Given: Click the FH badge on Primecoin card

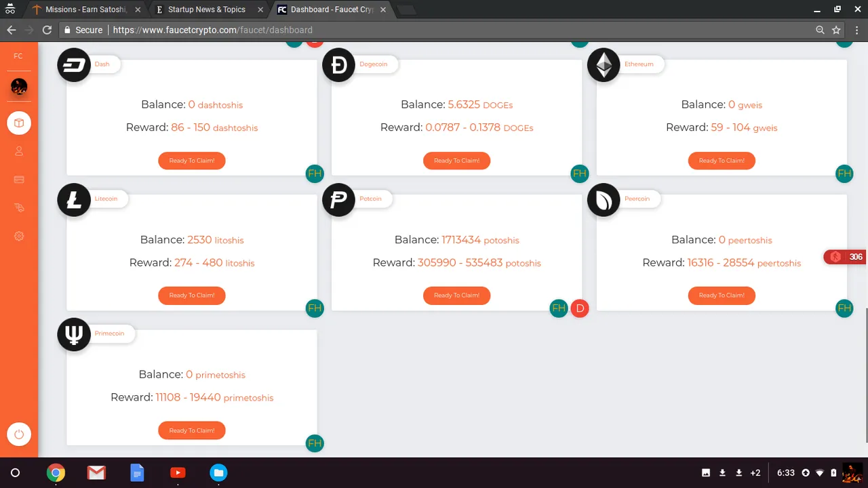Looking at the screenshot, I should click(315, 443).
